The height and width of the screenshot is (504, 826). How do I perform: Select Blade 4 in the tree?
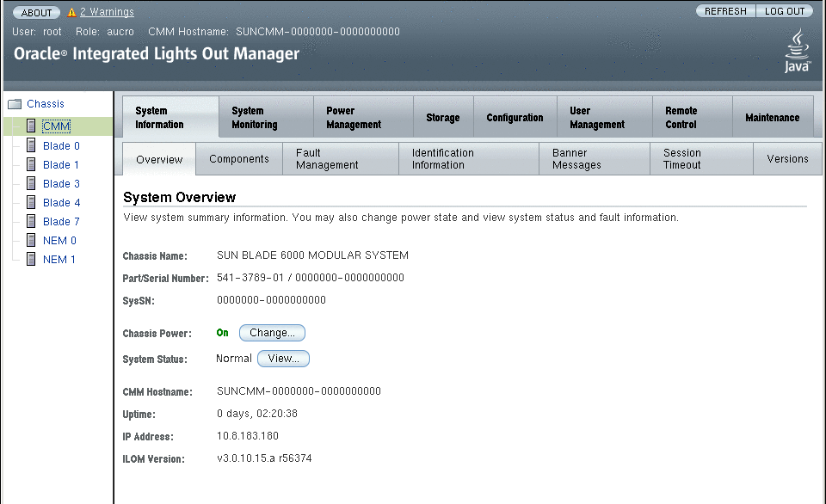pyautogui.click(x=61, y=203)
